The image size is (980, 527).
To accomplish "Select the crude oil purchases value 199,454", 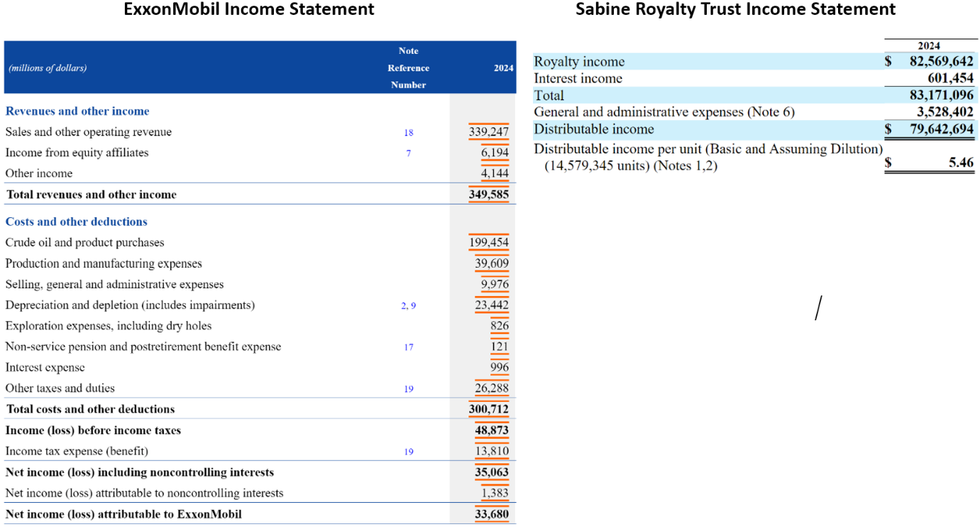I will coord(488,242).
